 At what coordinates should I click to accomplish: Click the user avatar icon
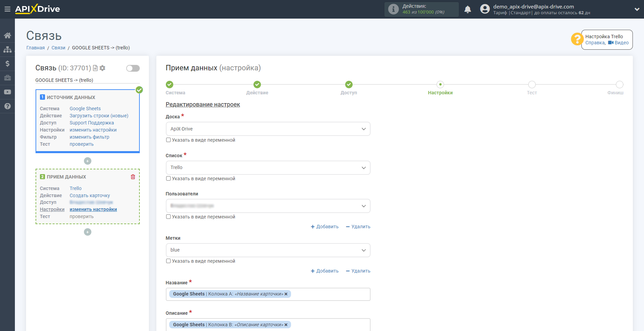485,9
